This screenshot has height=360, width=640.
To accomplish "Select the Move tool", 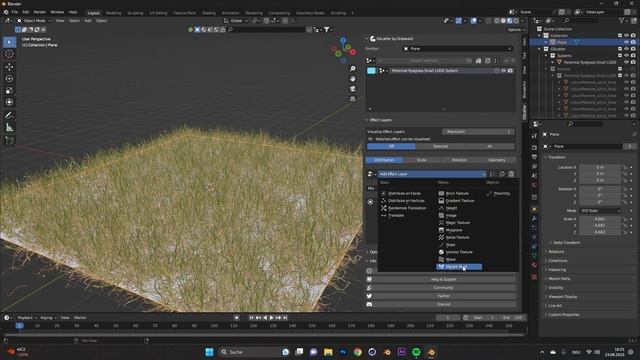I will coord(9,67).
